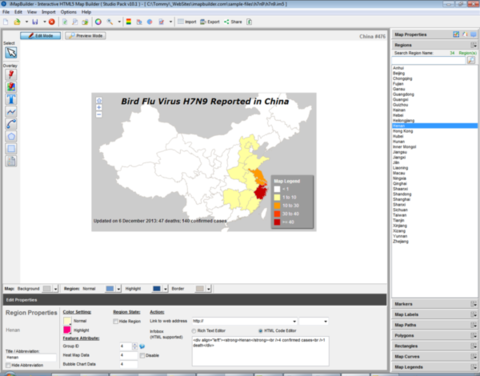Open the Import menu in menu bar
The width and height of the screenshot is (480, 376).
click(49, 12)
